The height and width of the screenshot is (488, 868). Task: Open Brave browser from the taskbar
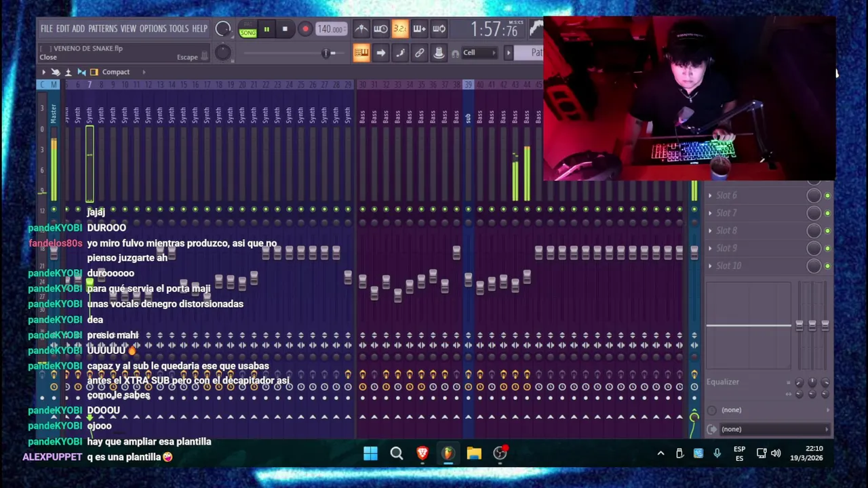point(422,453)
